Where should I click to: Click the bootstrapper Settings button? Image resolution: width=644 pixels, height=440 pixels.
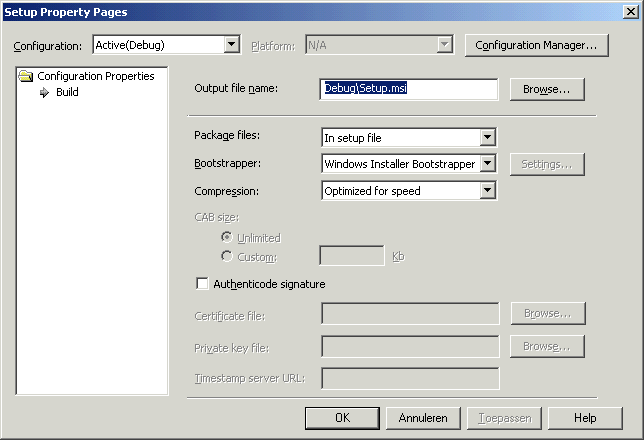(x=546, y=164)
